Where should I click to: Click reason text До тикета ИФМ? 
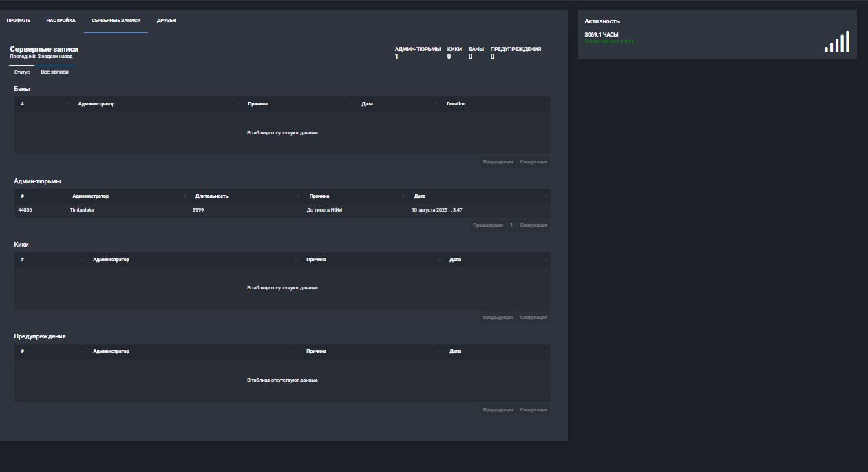(x=325, y=210)
